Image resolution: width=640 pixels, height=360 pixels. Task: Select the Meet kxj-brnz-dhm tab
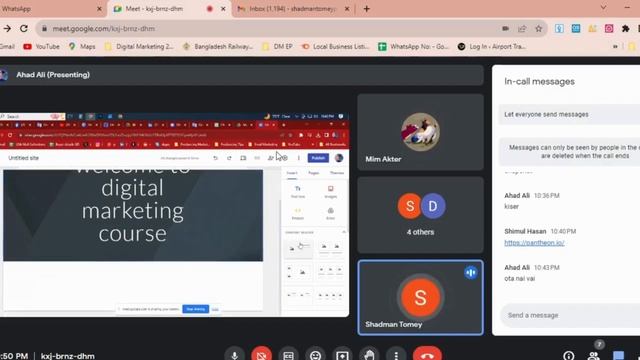(169, 9)
